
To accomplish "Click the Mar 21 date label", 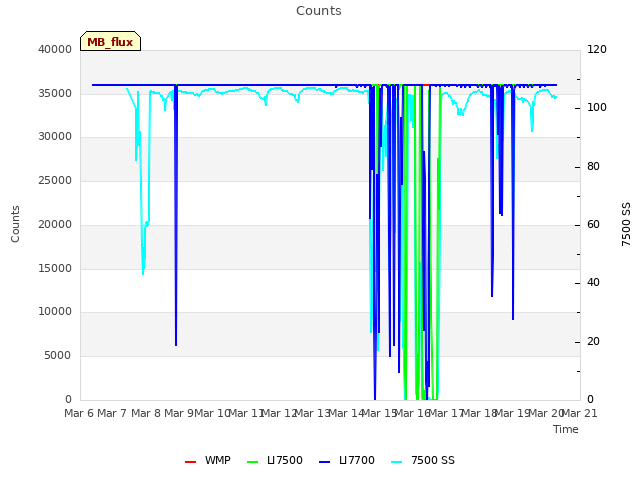I will [579, 413].
